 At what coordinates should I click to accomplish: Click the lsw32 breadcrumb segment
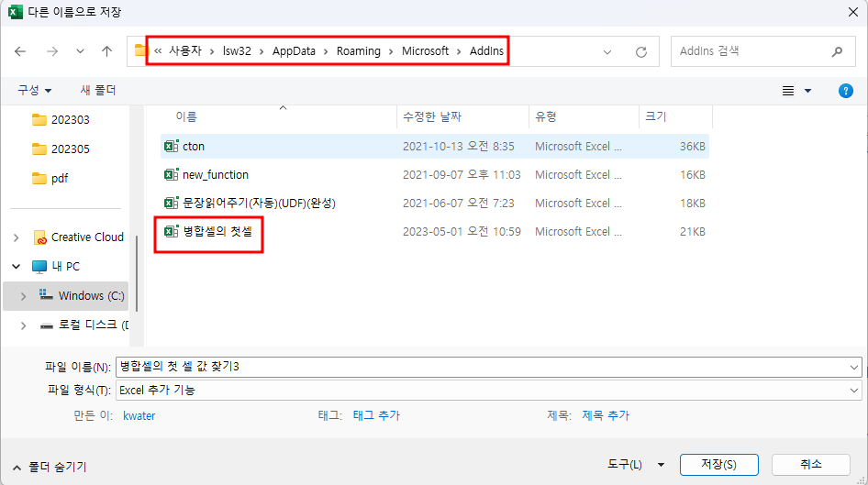click(x=237, y=50)
